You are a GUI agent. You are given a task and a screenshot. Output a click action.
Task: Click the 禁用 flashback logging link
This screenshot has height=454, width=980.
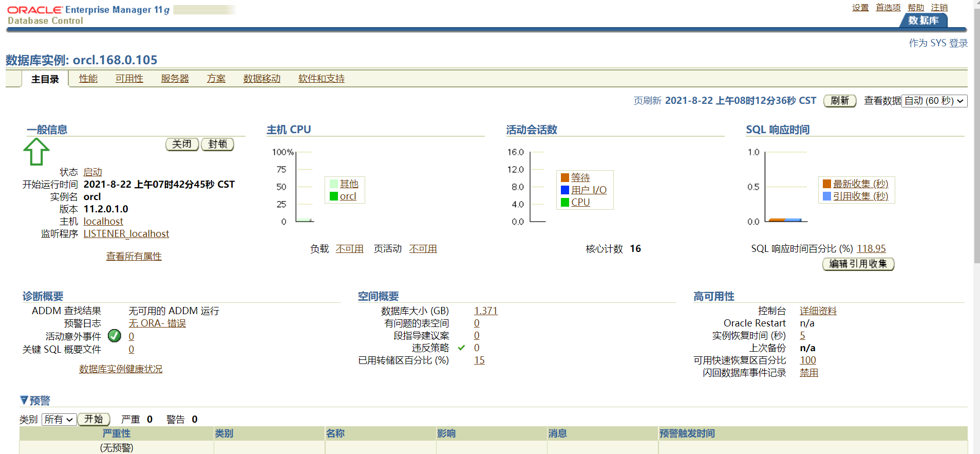pyautogui.click(x=809, y=373)
